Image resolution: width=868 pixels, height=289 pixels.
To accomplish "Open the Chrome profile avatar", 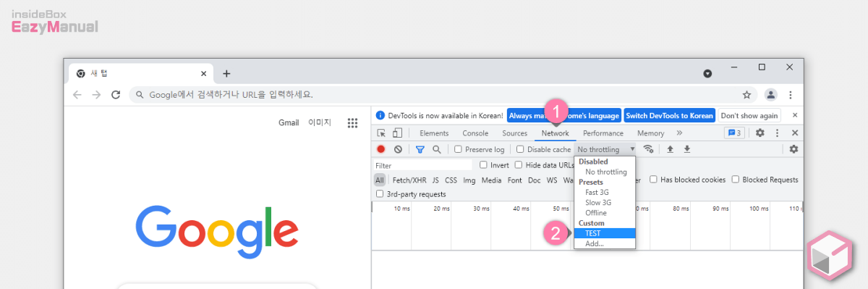I will tap(771, 95).
